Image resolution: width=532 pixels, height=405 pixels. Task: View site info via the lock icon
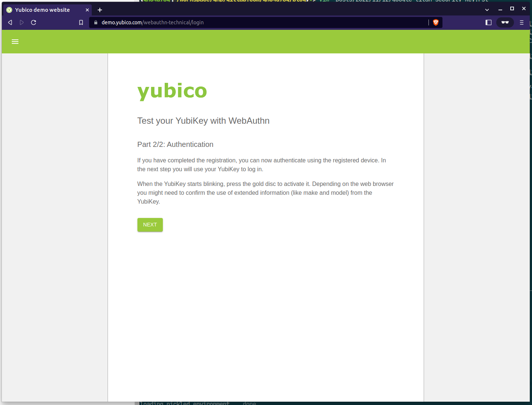click(96, 22)
